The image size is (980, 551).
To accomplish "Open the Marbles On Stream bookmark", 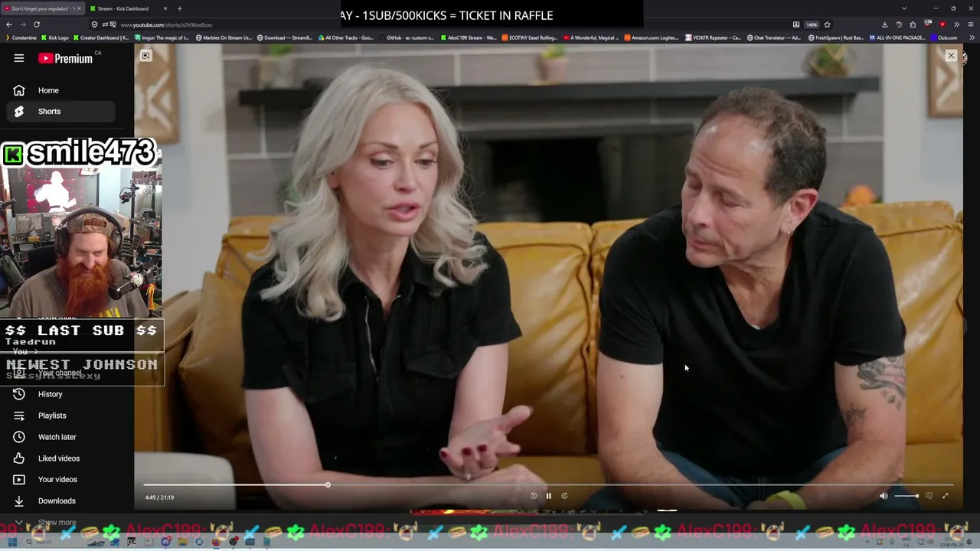I will point(224,37).
